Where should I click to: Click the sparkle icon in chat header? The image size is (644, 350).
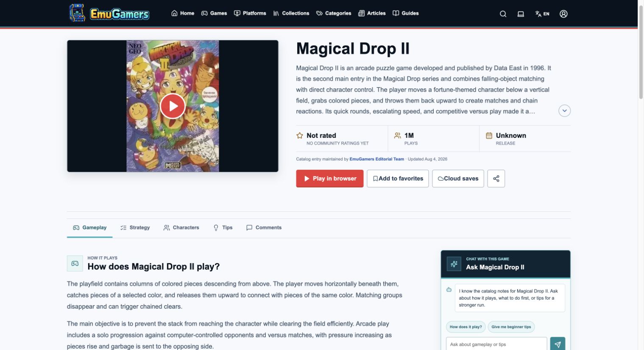454,264
